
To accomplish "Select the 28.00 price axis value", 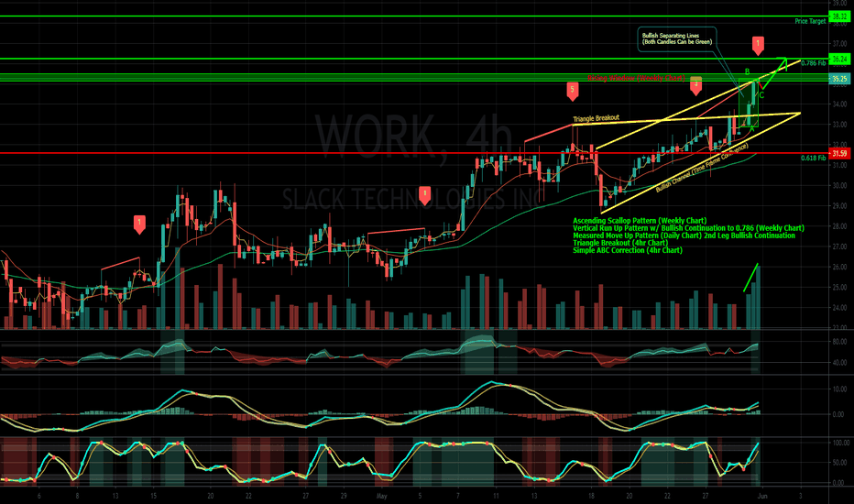I will coord(839,226).
